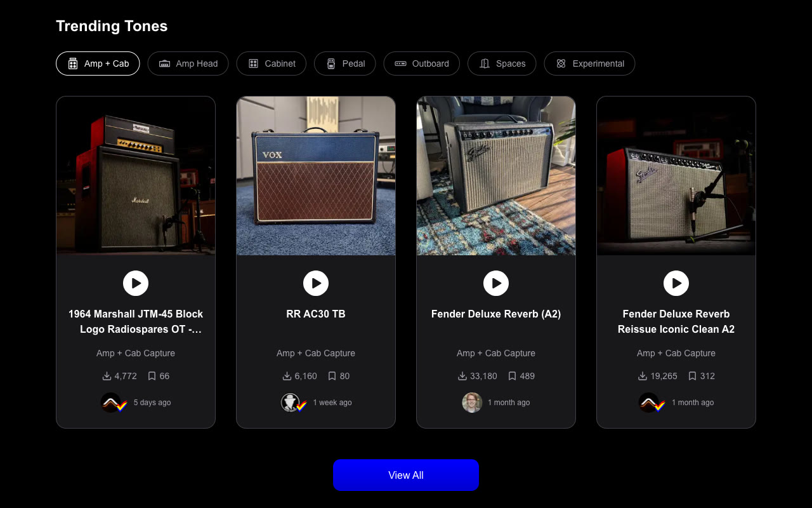Play the RR AC30 TB tone preview

pyautogui.click(x=316, y=283)
